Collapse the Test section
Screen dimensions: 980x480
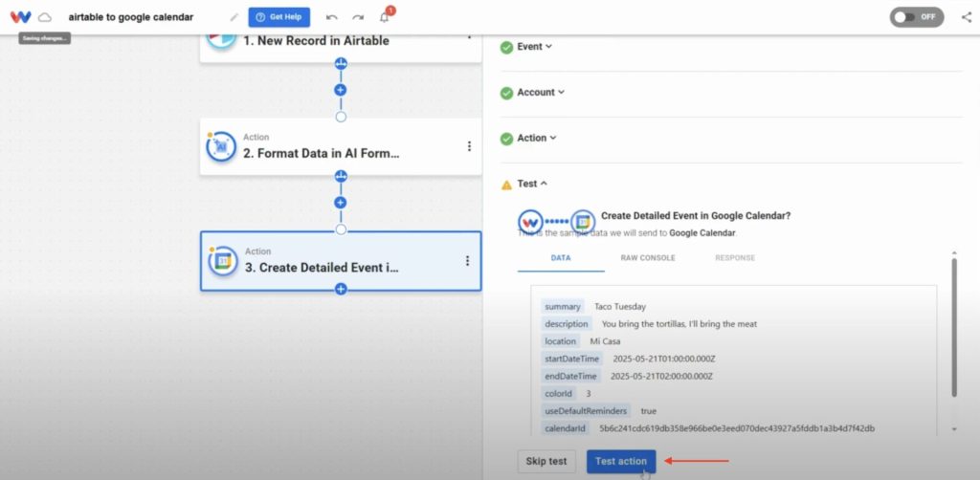532,184
